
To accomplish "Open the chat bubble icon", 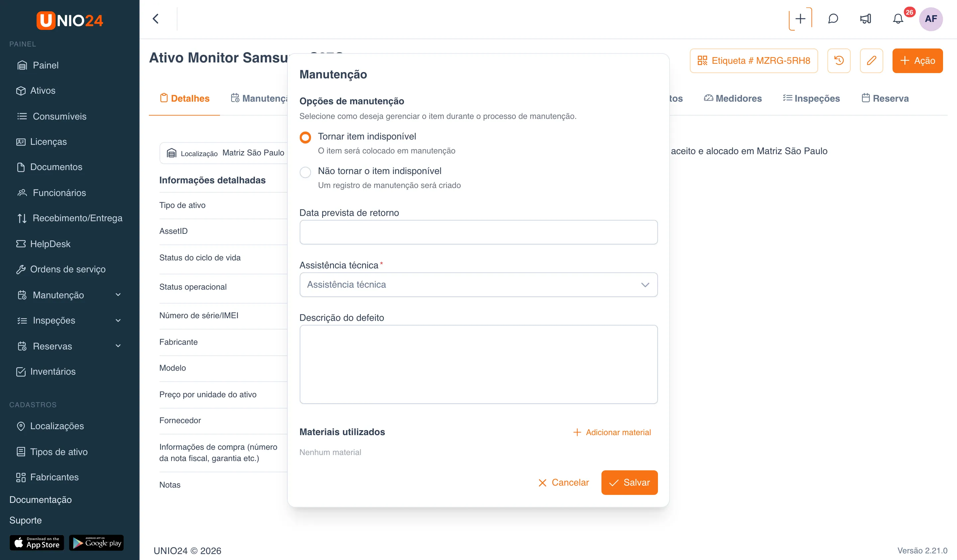I will [x=833, y=19].
